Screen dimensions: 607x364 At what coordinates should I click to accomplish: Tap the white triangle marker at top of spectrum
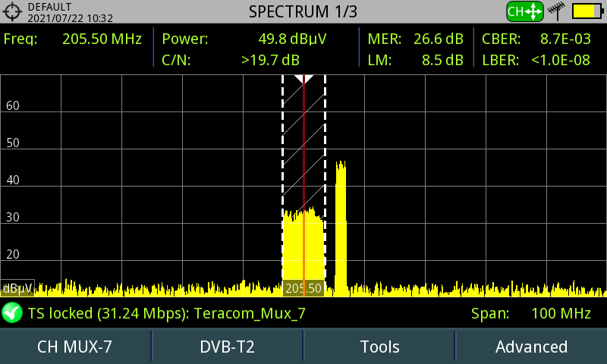click(303, 80)
